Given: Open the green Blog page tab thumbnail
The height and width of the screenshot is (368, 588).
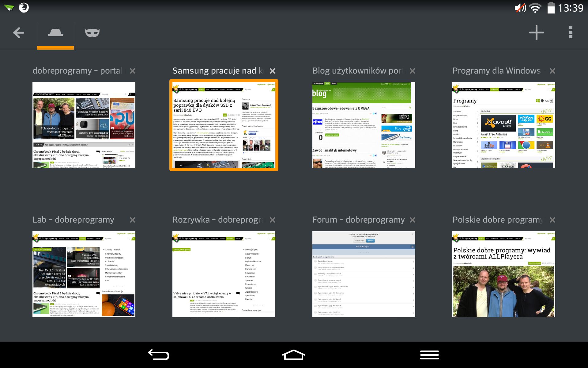Looking at the screenshot, I should [x=364, y=125].
